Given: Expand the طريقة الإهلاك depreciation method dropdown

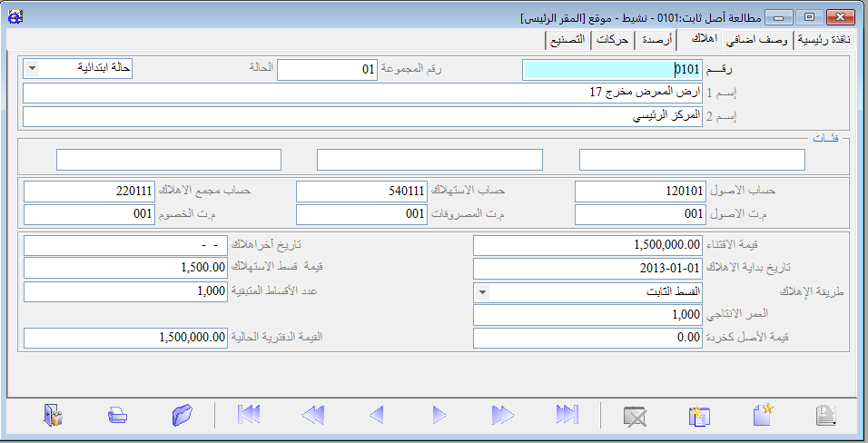Looking at the screenshot, I should (x=483, y=292).
